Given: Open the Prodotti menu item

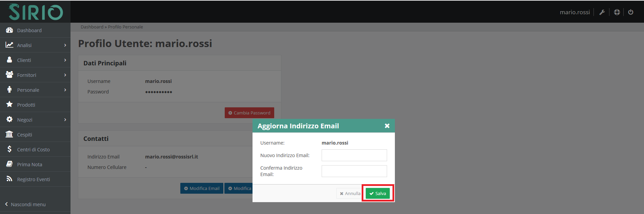Looking at the screenshot, I should 35,105.
